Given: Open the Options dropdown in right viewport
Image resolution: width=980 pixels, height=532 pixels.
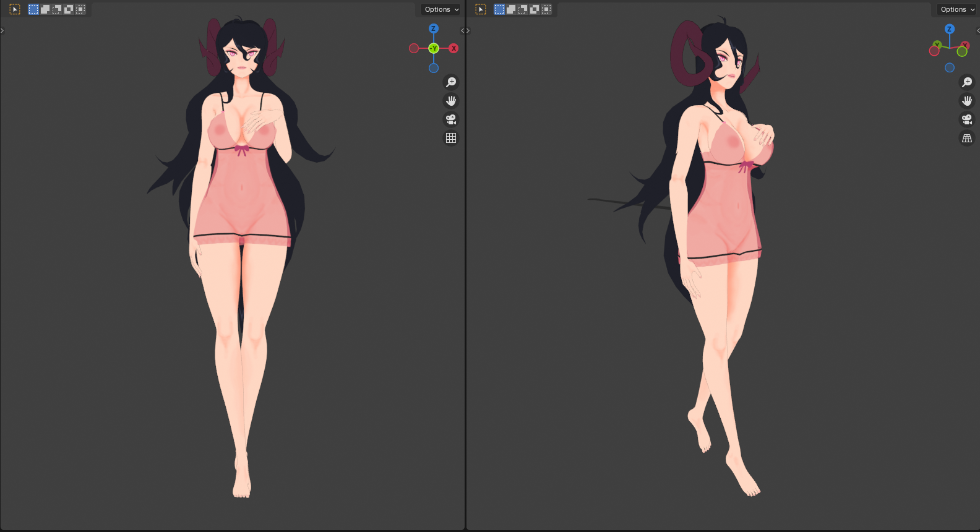Looking at the screenshot, I should tap(957, 9).
